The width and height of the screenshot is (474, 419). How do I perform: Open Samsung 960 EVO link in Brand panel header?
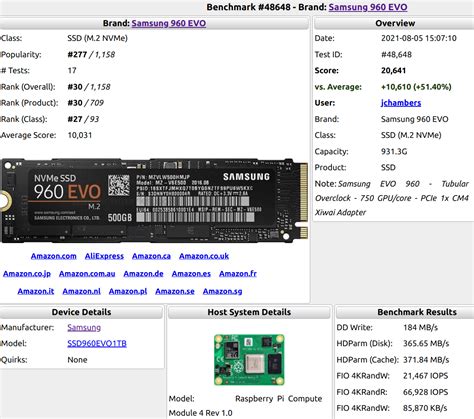tap(169, 23)
